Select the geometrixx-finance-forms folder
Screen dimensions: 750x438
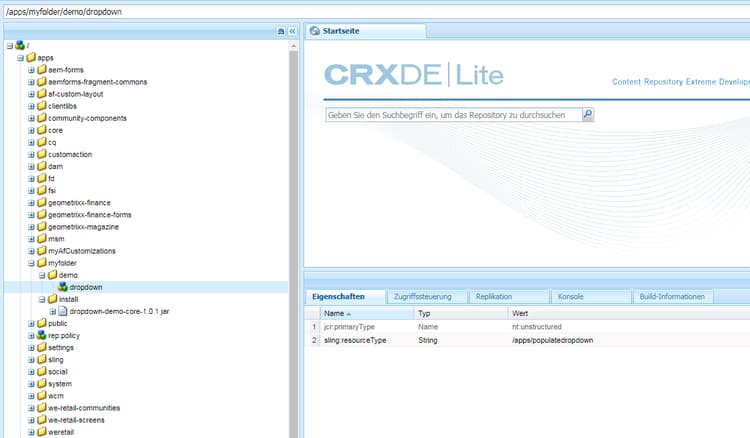click(x=89, y=215)
